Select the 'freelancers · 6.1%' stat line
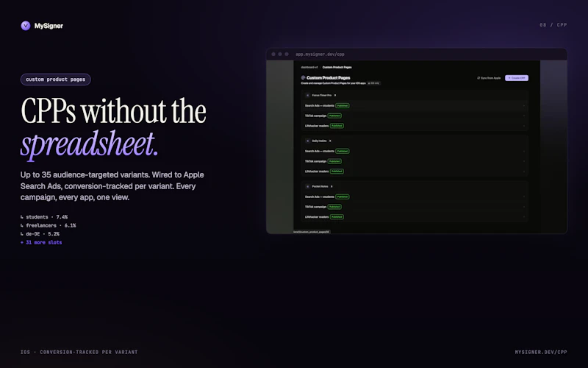This screenshot has height=368, width=588. [x=48, y=225]
